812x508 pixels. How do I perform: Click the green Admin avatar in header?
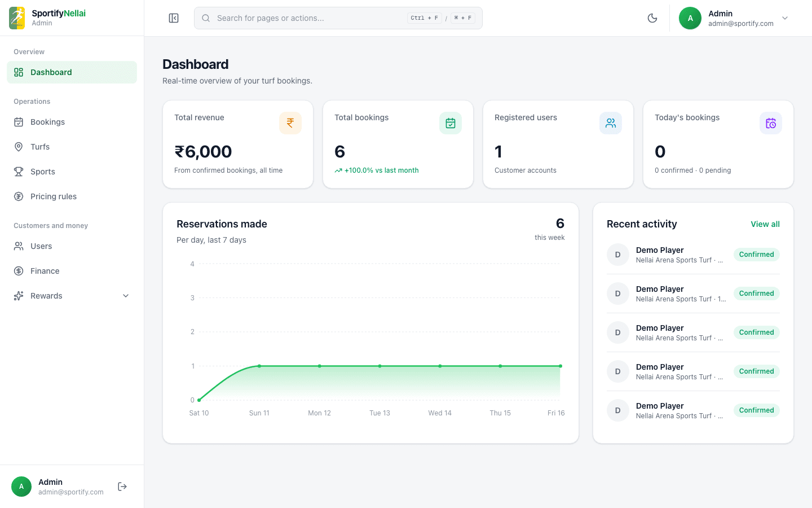pos(690,18)
